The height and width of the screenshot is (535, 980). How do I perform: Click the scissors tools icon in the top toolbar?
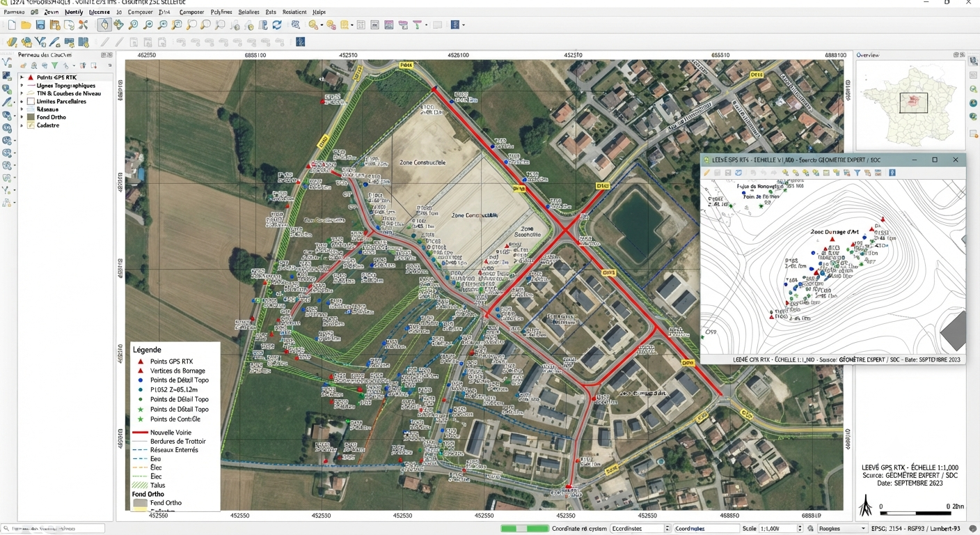click(x=83, y=25)
